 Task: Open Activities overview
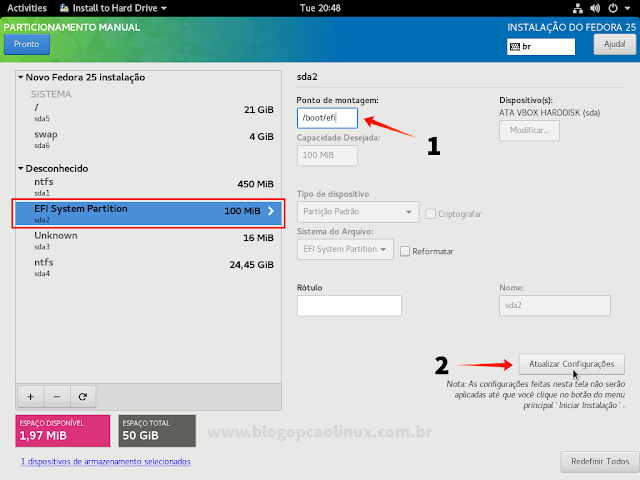27,8
